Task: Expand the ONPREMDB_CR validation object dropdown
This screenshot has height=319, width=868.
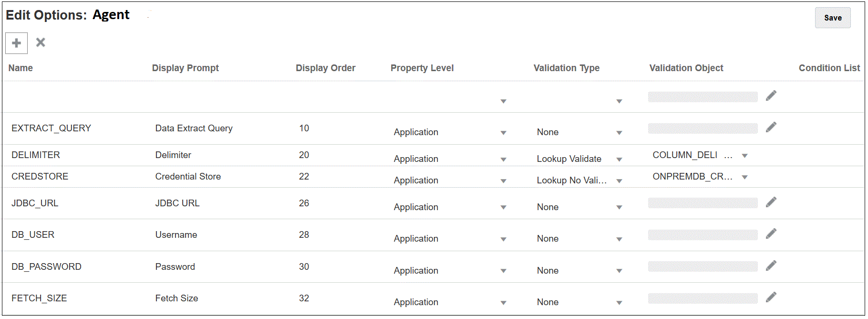Action: (744, 177)
